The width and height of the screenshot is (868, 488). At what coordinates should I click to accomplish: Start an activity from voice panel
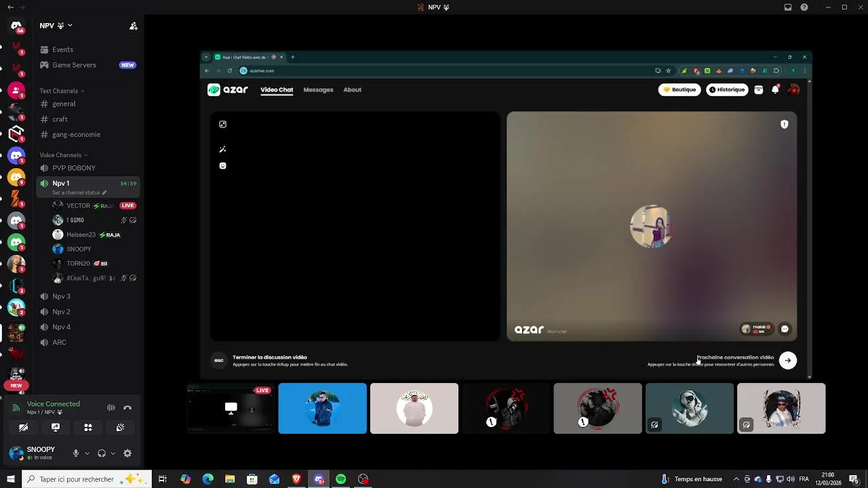tap(88, 428)
